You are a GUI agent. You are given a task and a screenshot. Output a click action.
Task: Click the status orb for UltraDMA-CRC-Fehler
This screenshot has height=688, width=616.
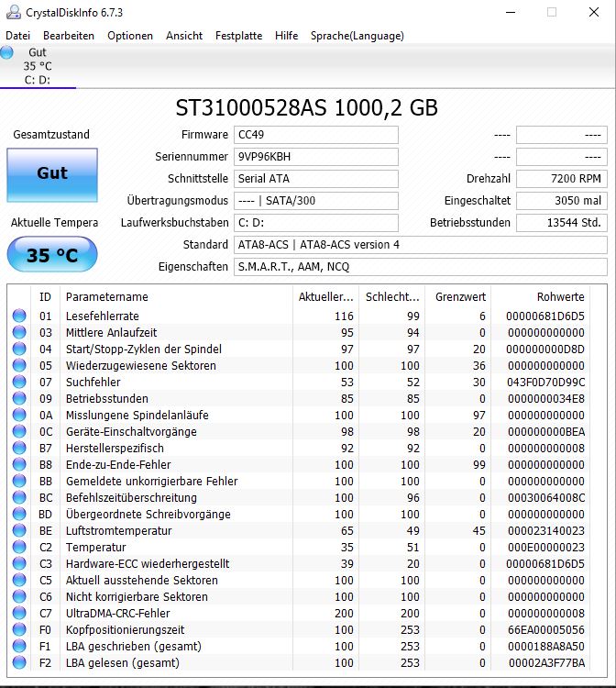(19, 613)
